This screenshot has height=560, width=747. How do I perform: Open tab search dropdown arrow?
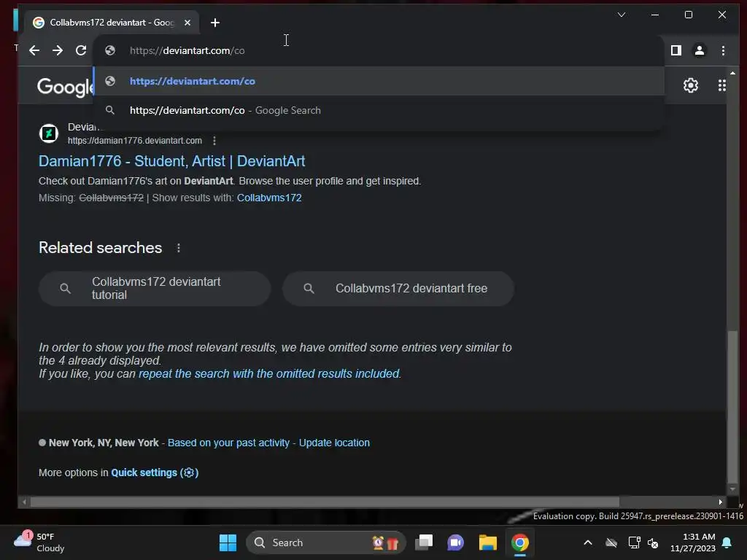[622, 15]
